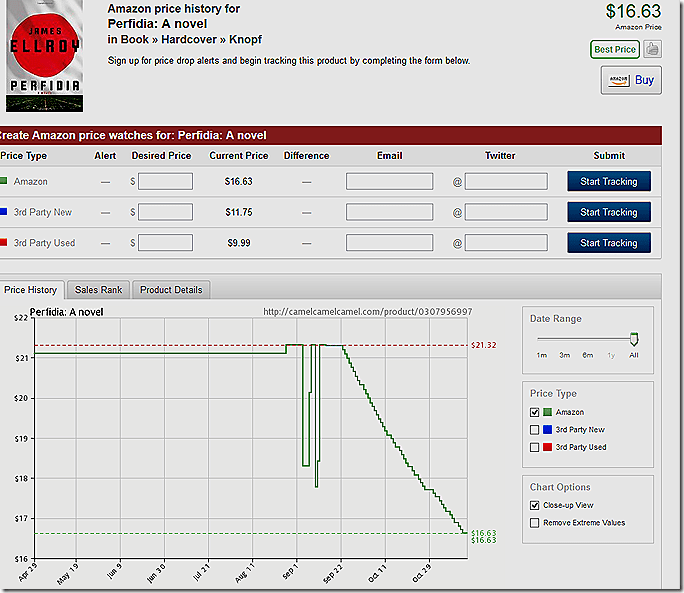Click the email field in 3rd Party New row
This screenshot has height=593, width=684.
389,212
